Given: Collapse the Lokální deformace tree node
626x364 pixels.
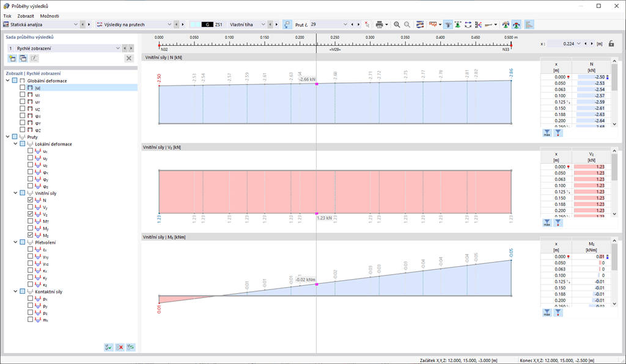Looking at the screenshot, I should point(15,144).
